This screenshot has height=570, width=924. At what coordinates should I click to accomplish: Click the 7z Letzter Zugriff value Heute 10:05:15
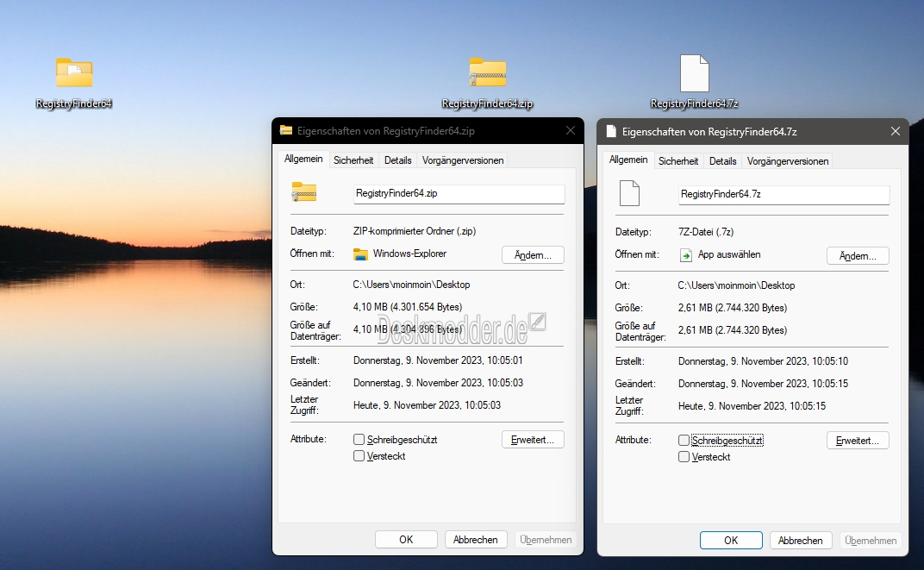752,406
